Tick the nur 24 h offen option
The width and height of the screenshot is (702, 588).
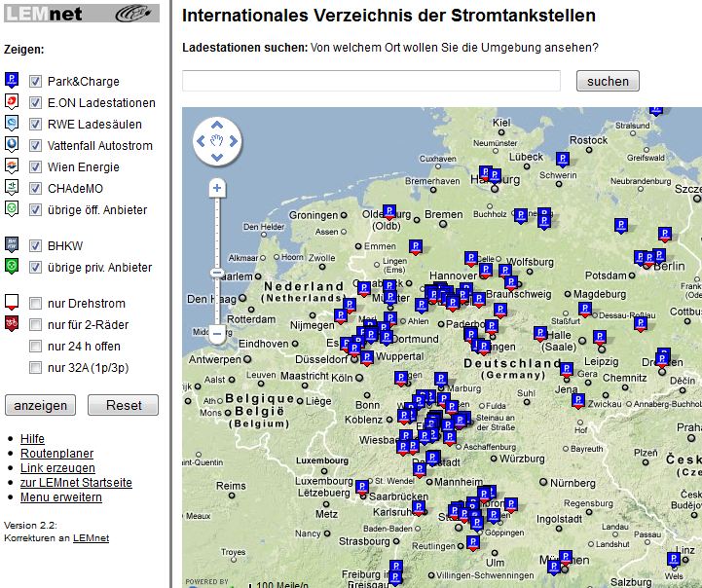click(35, 347)
